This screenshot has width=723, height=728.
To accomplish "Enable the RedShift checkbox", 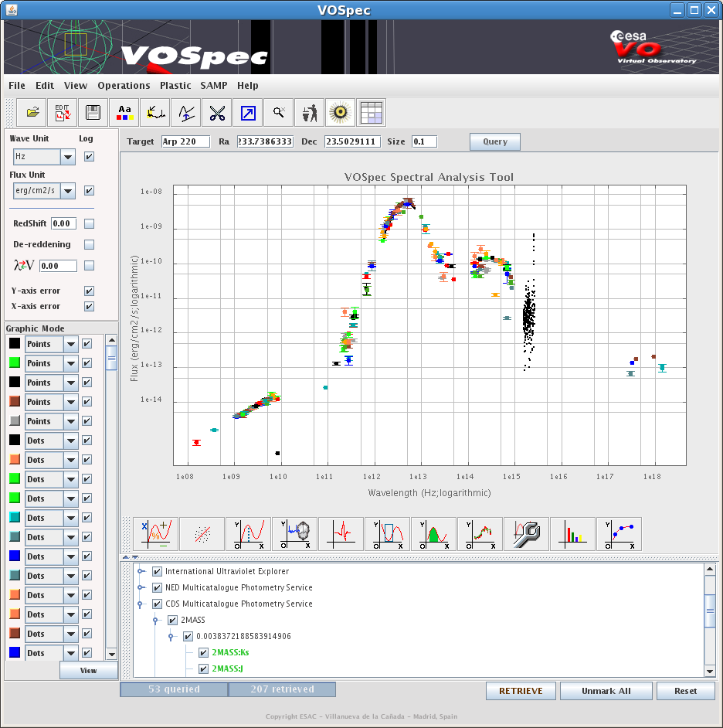I will (89, 224).
